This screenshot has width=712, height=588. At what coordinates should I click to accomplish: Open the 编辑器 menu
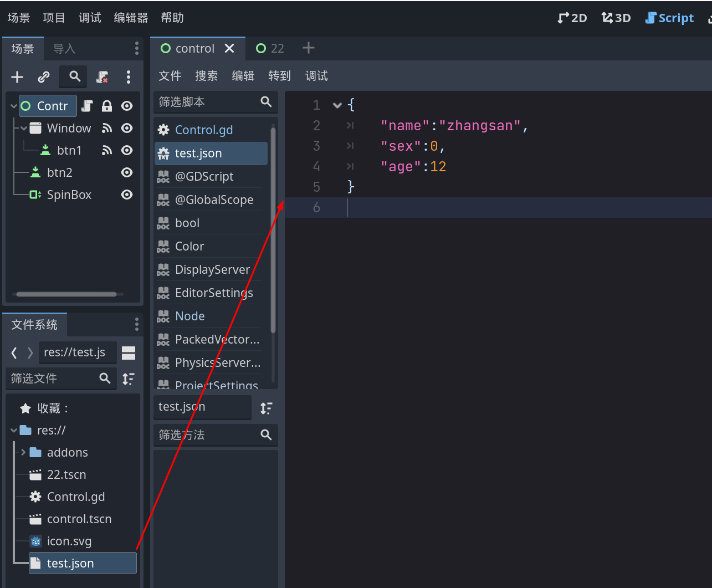131,18
